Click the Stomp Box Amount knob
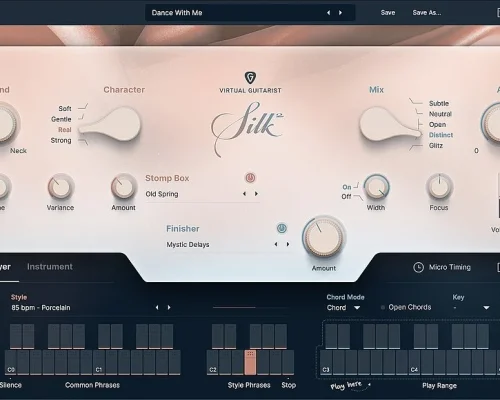The width and height of the screenshot is (500, 400). [123, 187]
